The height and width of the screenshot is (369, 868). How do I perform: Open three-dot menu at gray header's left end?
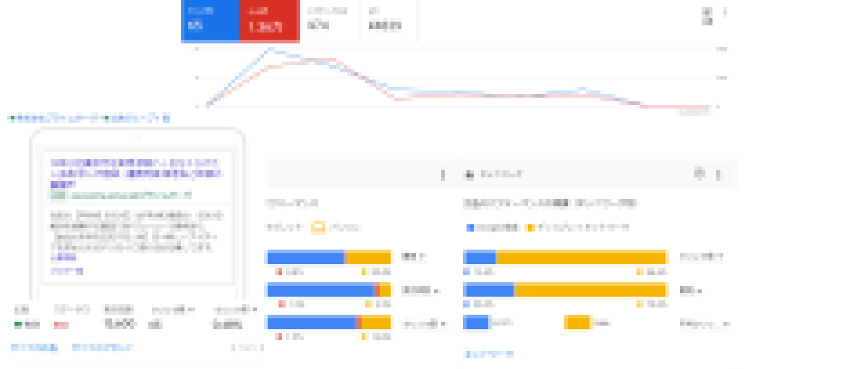coord(443,174)
